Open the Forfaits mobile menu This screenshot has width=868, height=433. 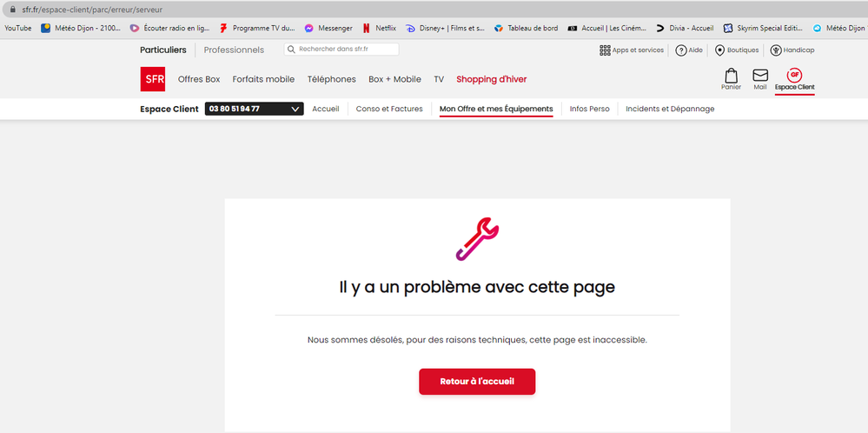[x=263, y=79]
